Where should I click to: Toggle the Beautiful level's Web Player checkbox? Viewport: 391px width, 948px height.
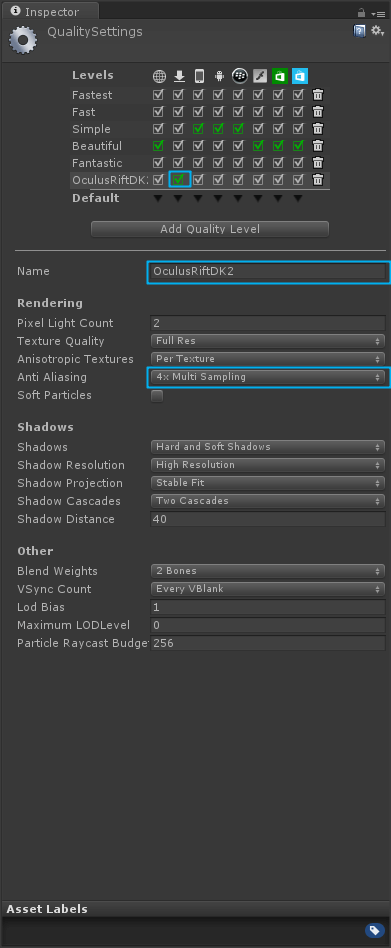click(158, 146)
